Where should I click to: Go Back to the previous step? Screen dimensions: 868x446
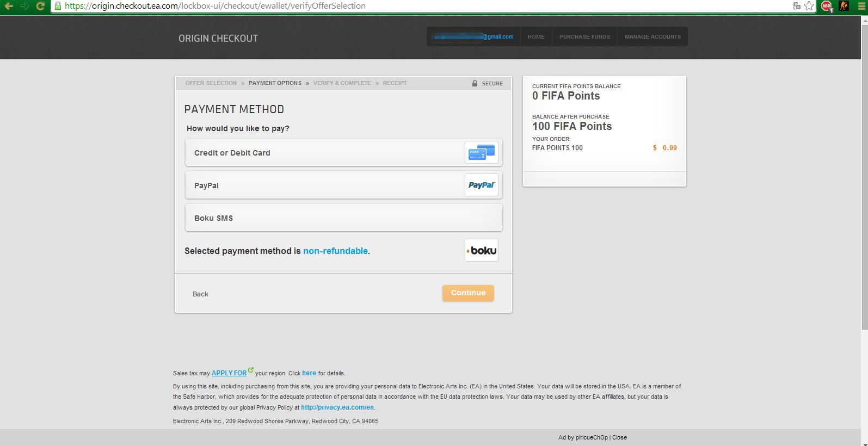(200, 294)
